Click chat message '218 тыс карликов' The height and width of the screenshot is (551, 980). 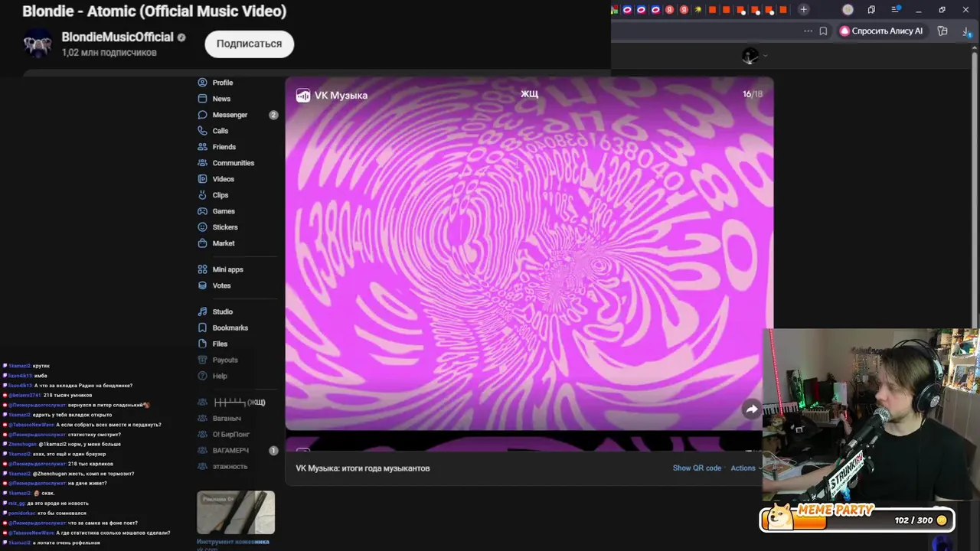point(90,464)
